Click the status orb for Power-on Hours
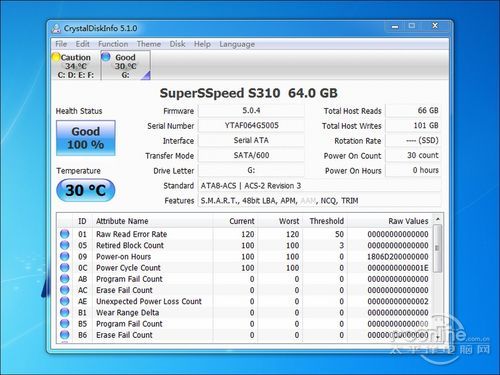500x375 pixels. point(65,256)
